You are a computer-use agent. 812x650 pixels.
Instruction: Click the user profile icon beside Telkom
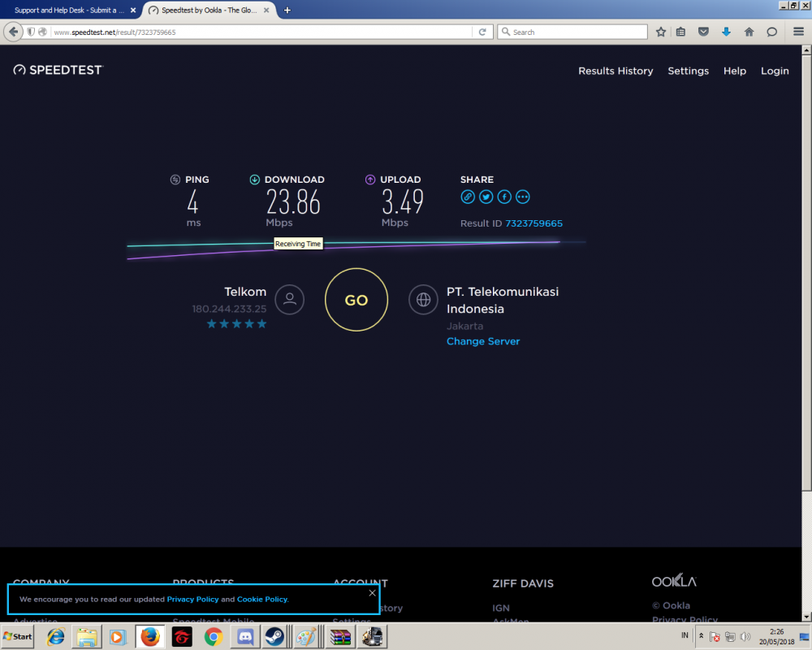tap(289, 300)
